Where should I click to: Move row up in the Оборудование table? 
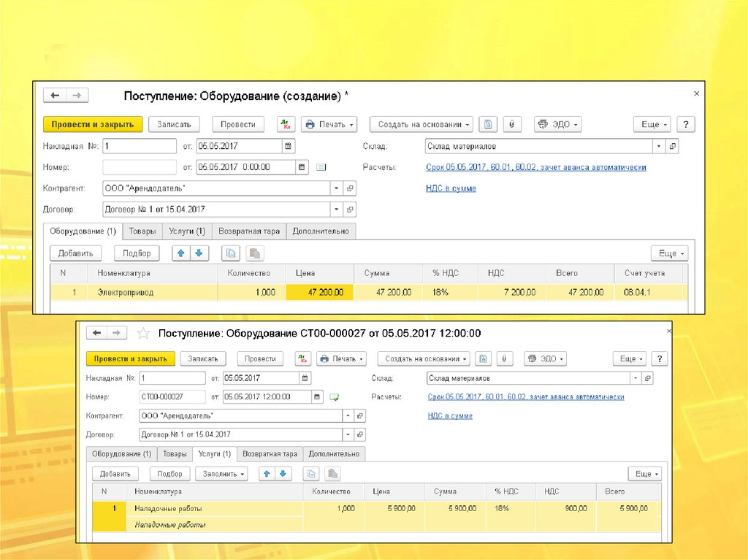181,253
